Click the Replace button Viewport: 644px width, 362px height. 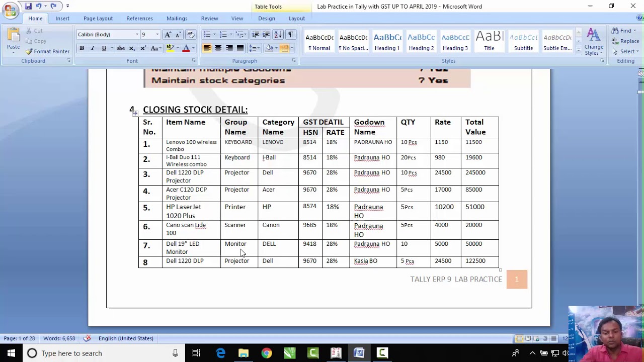pos(625,41)
